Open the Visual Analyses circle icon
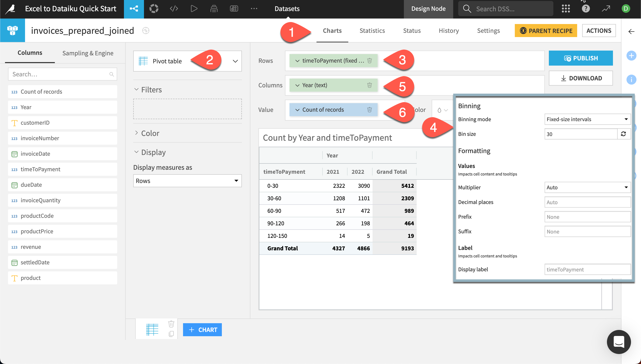Viewport: 641px width, 364px height. click(x=154, y=9)
